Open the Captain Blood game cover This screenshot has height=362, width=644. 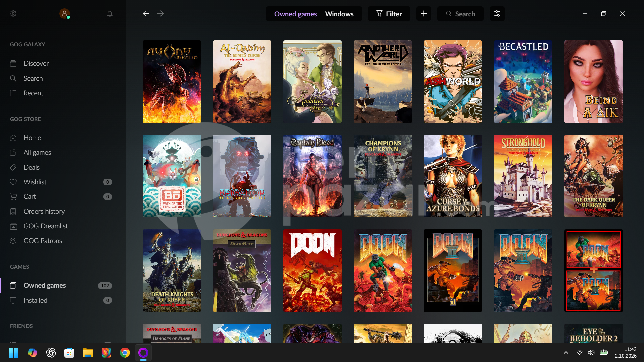click(x=313, y=176)
